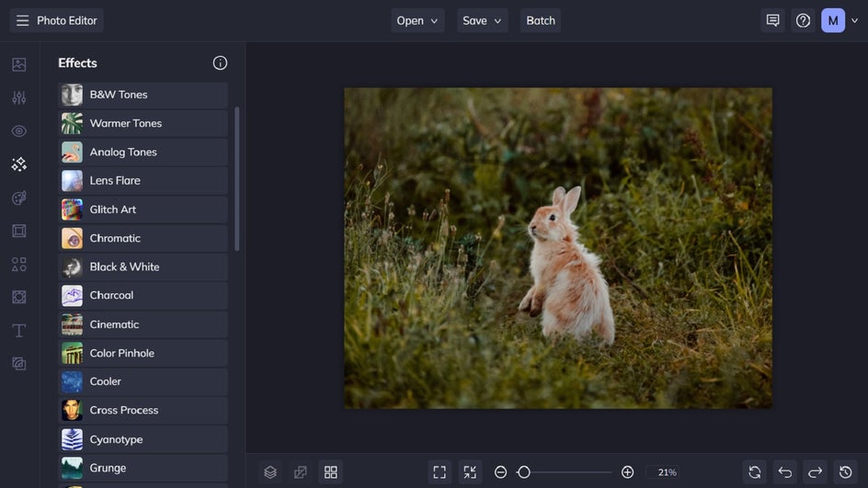Open the grid view icon

tap(330, 472)
